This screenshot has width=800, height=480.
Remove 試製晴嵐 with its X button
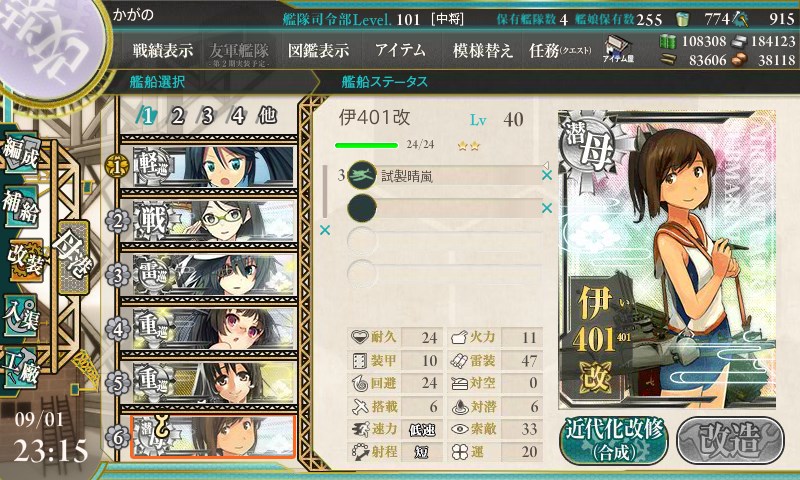pyautogui.click(x=547, y=175)
